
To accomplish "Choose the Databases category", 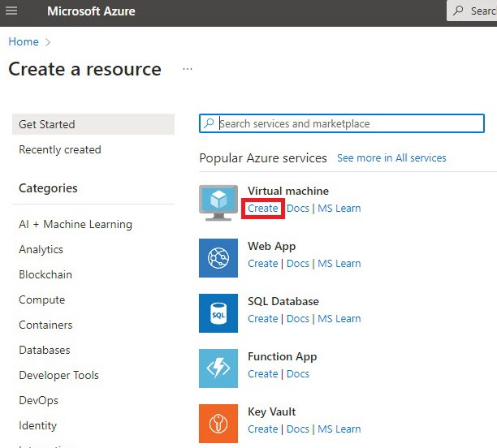I will (45, 350).
